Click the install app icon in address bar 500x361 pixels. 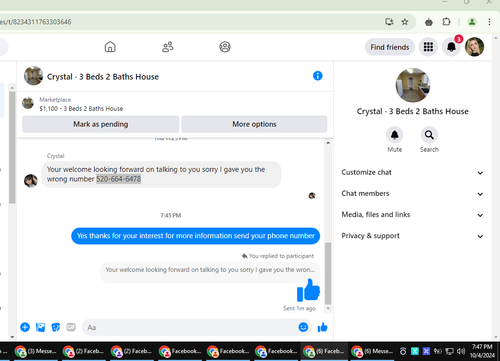[389, 22]
